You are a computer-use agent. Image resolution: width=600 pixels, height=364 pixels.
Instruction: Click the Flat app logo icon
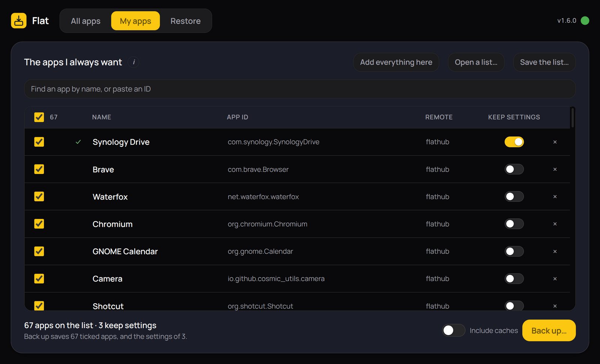coord(19,21)
